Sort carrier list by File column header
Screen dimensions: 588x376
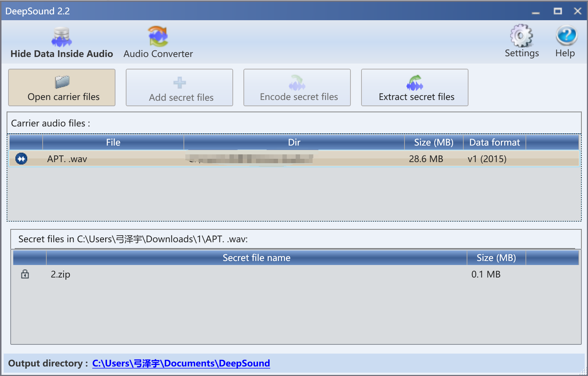(113, 142)
